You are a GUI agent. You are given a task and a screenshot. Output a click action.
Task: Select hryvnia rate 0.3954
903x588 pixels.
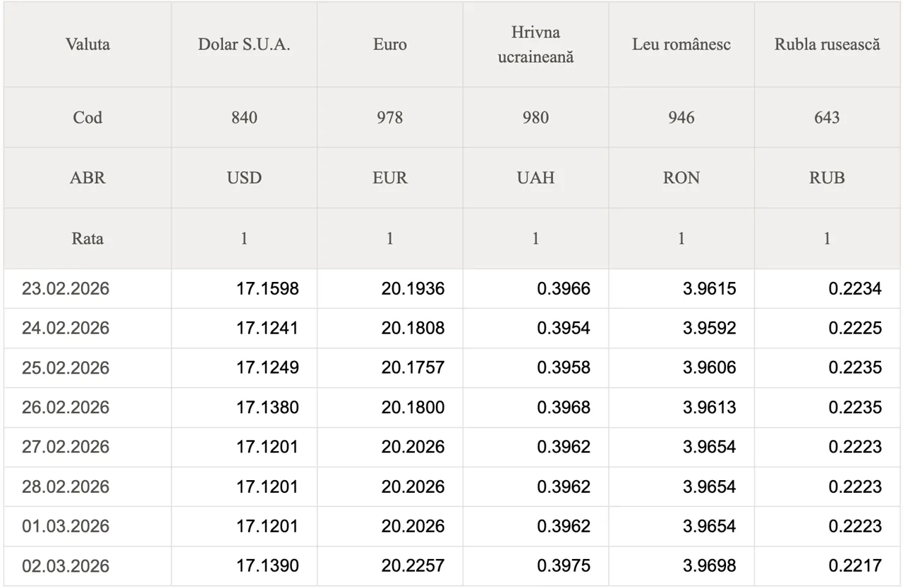563,328
